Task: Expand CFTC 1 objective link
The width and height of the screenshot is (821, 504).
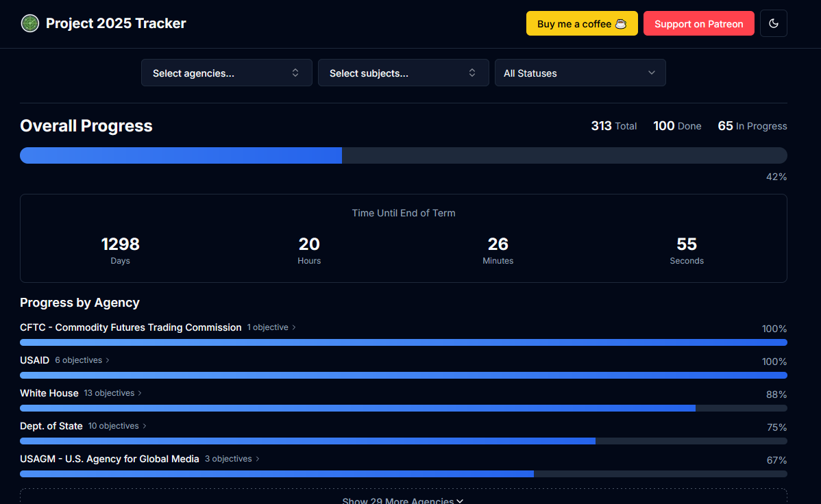Action: tap(271, 327)
